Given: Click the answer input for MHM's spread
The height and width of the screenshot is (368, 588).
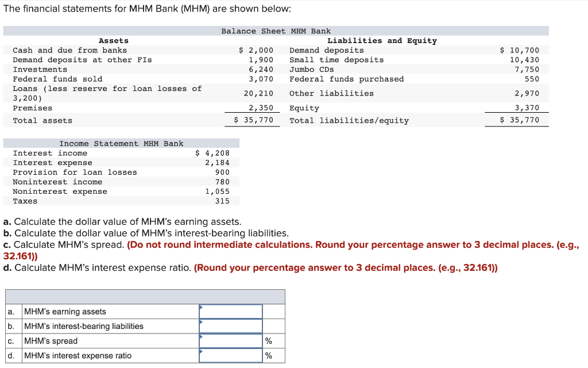Looking at the screenshot, I should tap(230, 340).
